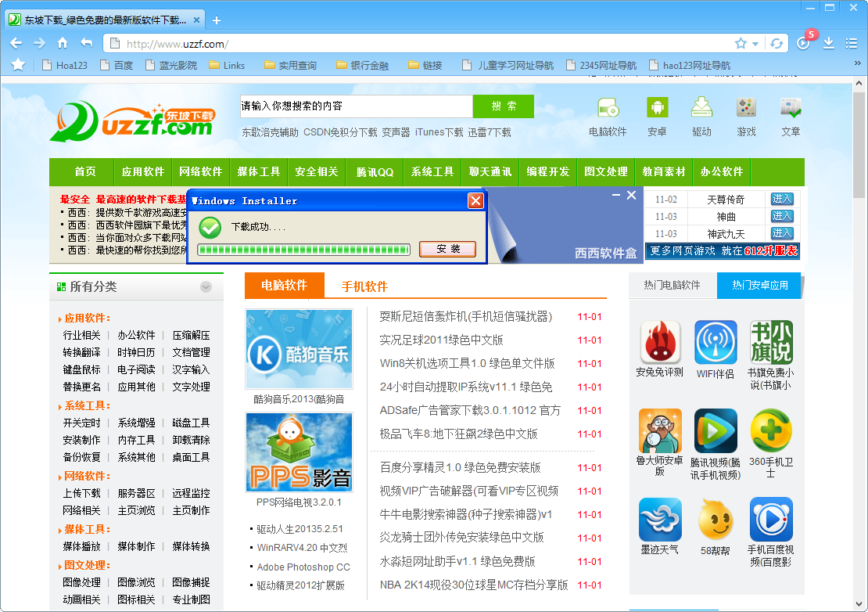Open the 迅雷7下载 hot search link

point(490,132)
